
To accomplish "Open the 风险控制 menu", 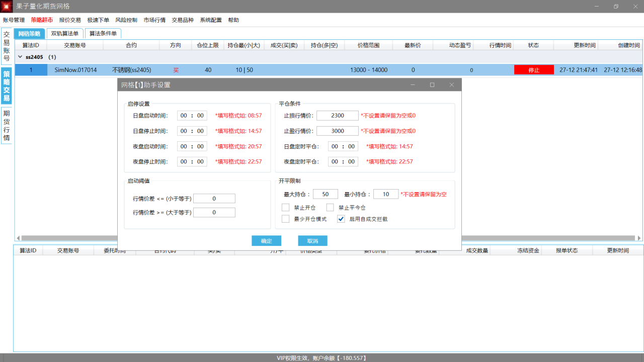I will (126, 20).
